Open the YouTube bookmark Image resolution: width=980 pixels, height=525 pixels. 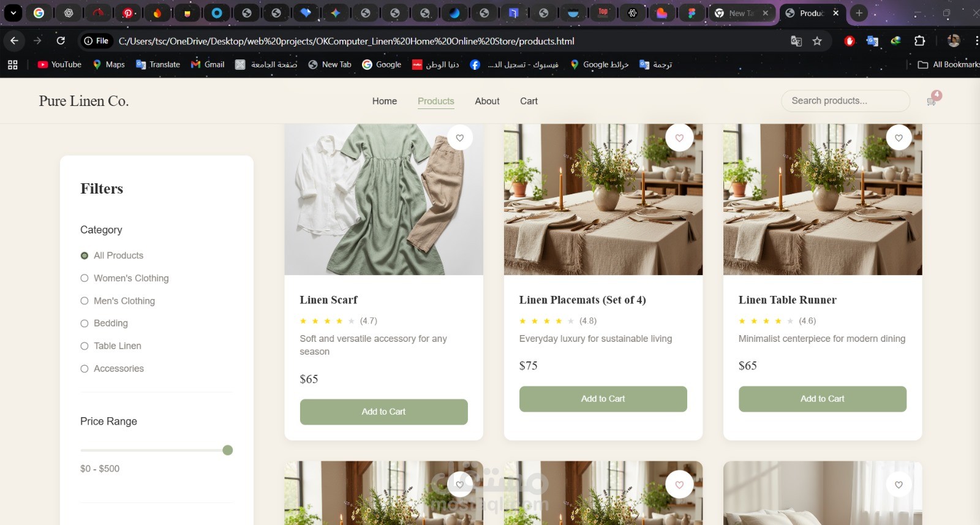click(x=59, y=64)
